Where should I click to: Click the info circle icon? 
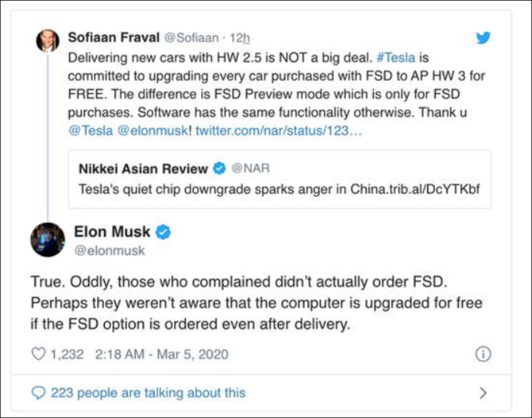[x=483, y=354]
